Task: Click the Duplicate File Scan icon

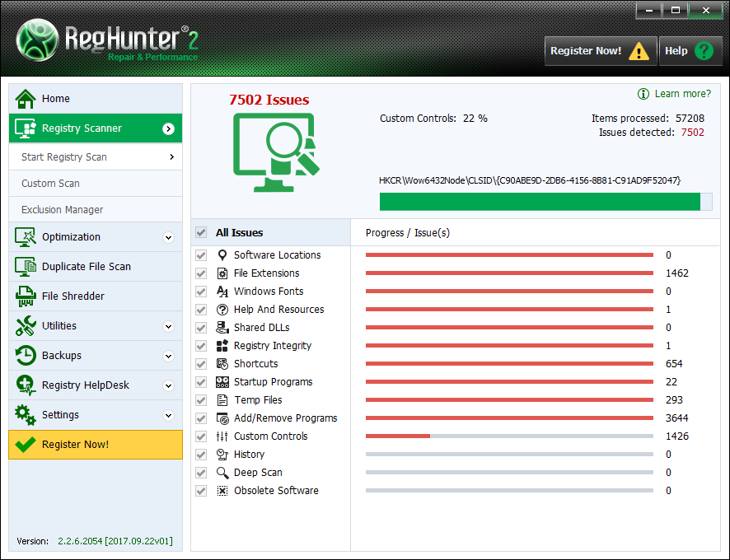Action: [x=26, y=267]
